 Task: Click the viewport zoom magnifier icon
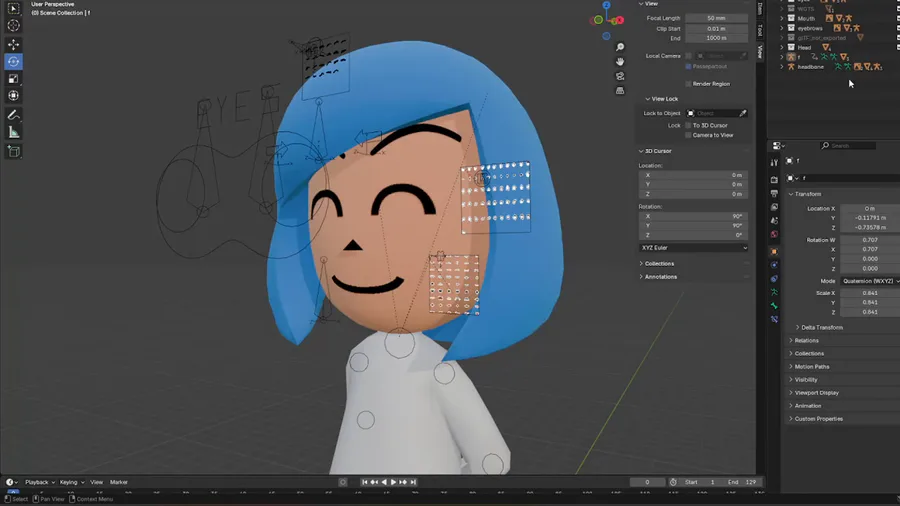(x=620, y=47)
